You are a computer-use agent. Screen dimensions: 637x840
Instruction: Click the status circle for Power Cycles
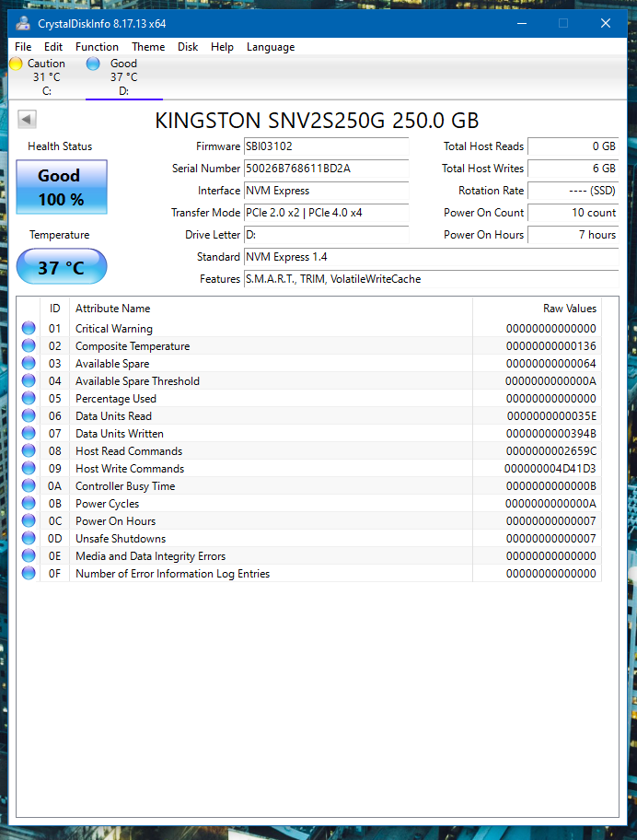click(x=29, y=503)
